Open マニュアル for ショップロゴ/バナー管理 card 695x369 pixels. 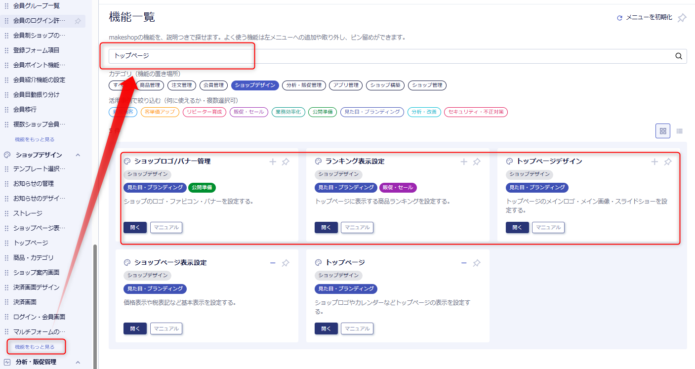166,228
